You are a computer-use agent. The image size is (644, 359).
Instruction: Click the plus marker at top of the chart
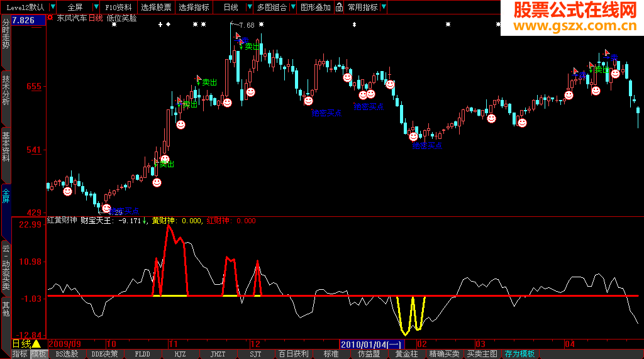click(x=160, y=25)
